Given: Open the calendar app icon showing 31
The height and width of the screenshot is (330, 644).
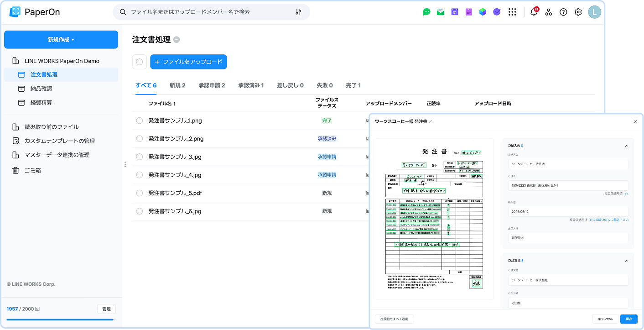Looking at the screenshot, I should click(x=455, y=12).
